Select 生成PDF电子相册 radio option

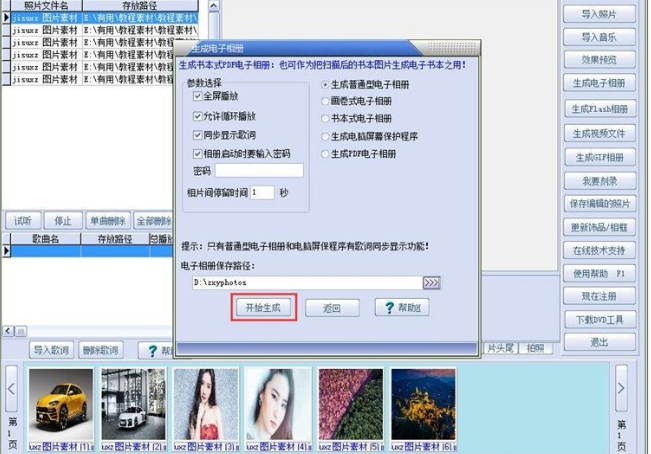325,154
